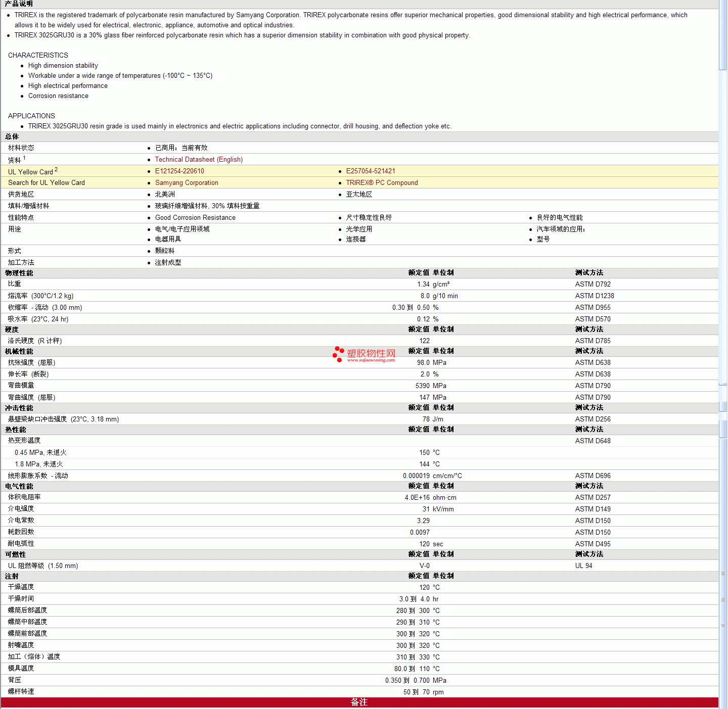Select the ASTM D570 test method
This screenshot has height=709, width=728.
coord(593,319)
